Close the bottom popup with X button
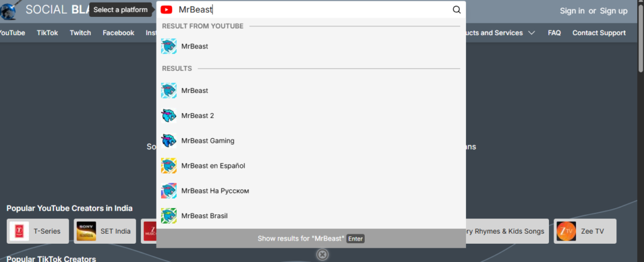 (x=322, y=254)
